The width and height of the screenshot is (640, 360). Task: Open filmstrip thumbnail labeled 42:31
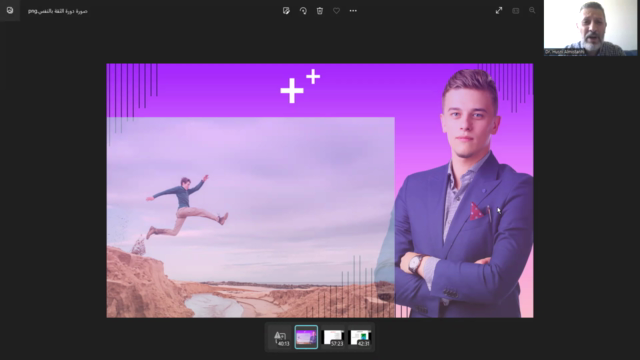pyautogui.click(x=360, y=338)
